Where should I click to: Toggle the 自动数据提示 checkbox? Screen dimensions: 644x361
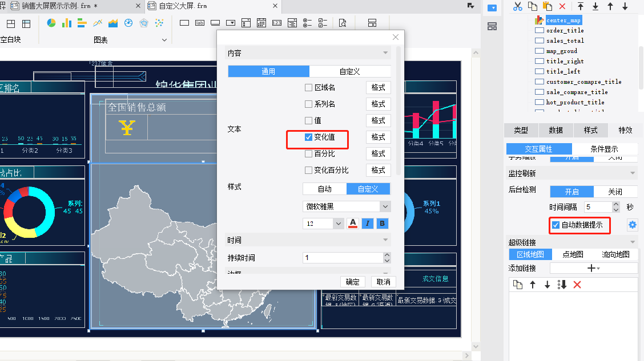(556, 225)
